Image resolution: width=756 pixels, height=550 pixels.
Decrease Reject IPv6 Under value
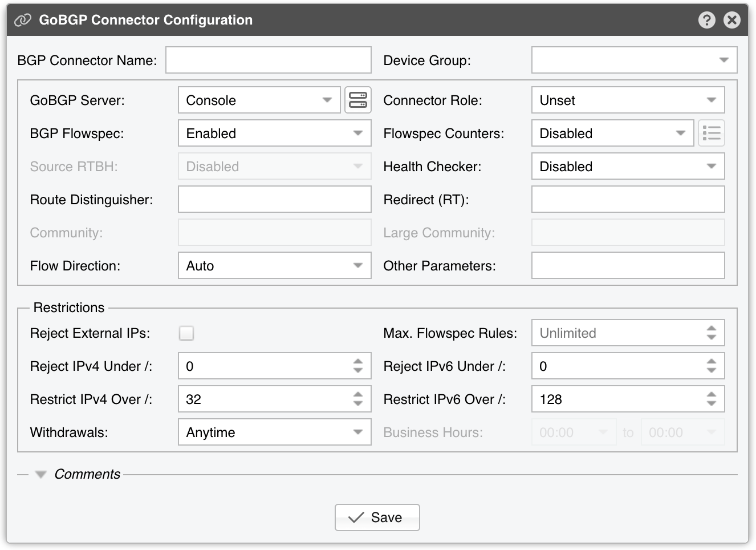(712, 370)
